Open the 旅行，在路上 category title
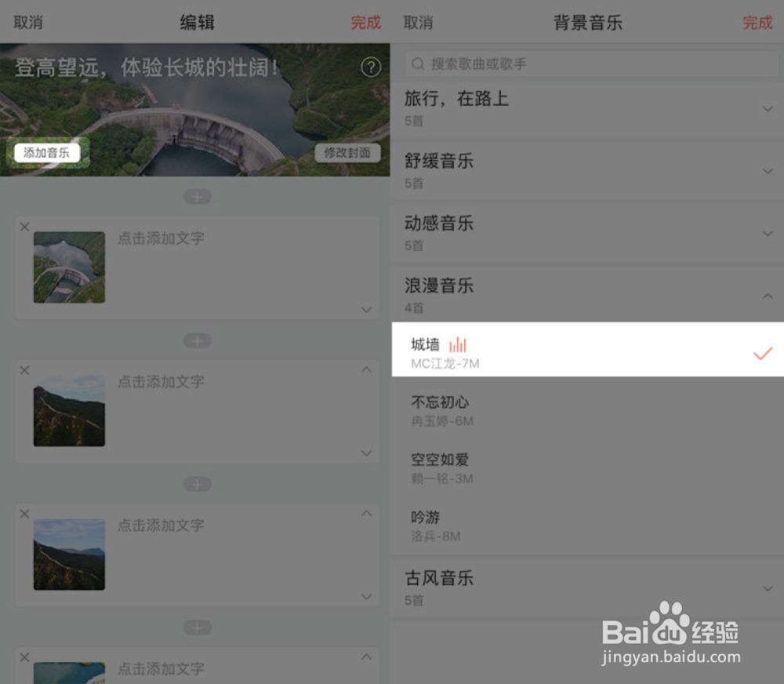Viewport: 784px width, 684px height. [456, 99]
